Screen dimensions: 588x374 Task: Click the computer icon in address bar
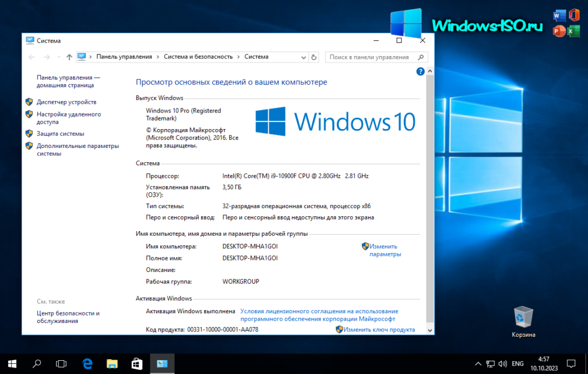coord(82,57)
